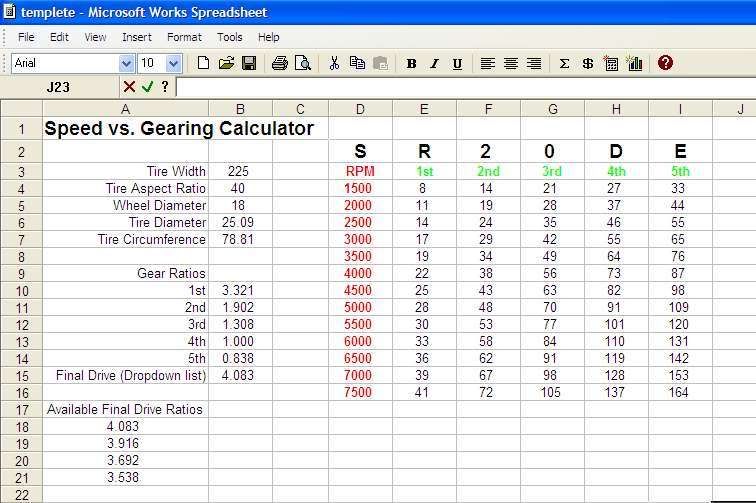Open the Tools menu
Viewport: 756px width, 503px height.
tap(230, 37)
